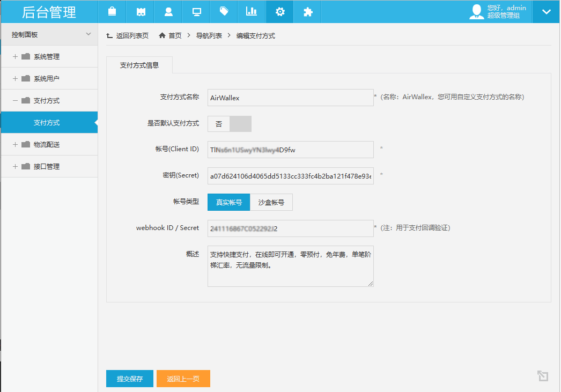Open the book icon in top nav
The width and height of the screenshot is (561, 392).
click(141, 12)
